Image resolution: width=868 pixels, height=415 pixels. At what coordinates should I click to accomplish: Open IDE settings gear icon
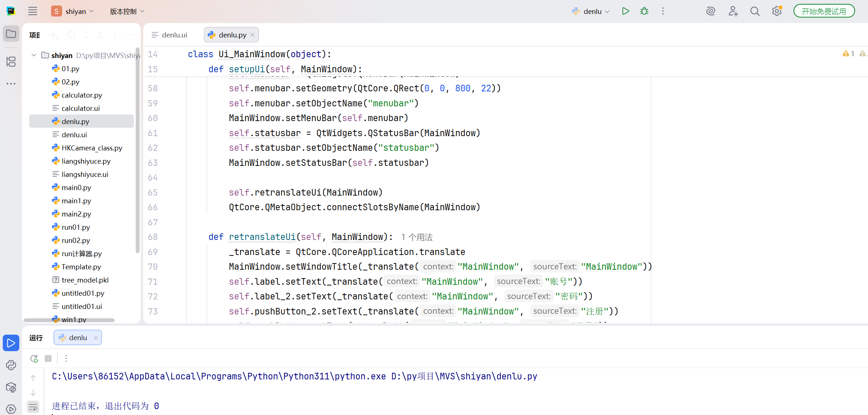click(x=777, y=11)
